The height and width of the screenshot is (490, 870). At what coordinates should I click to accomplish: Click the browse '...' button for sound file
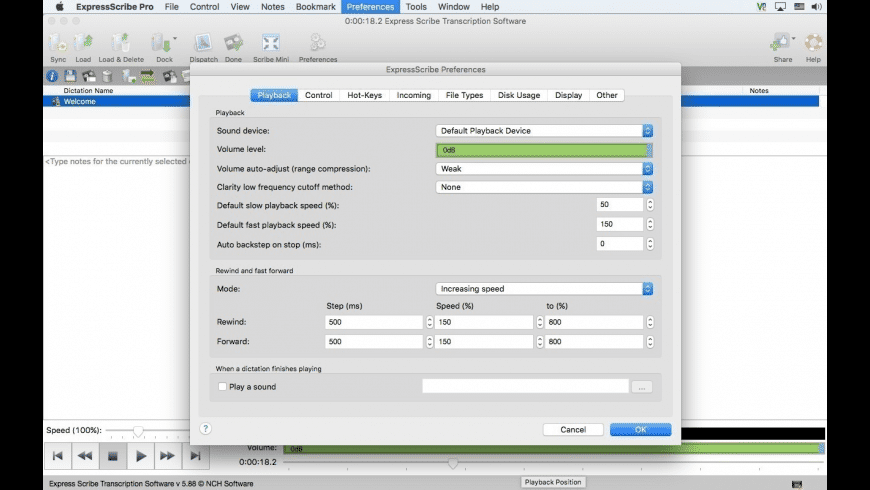[642, 387]
